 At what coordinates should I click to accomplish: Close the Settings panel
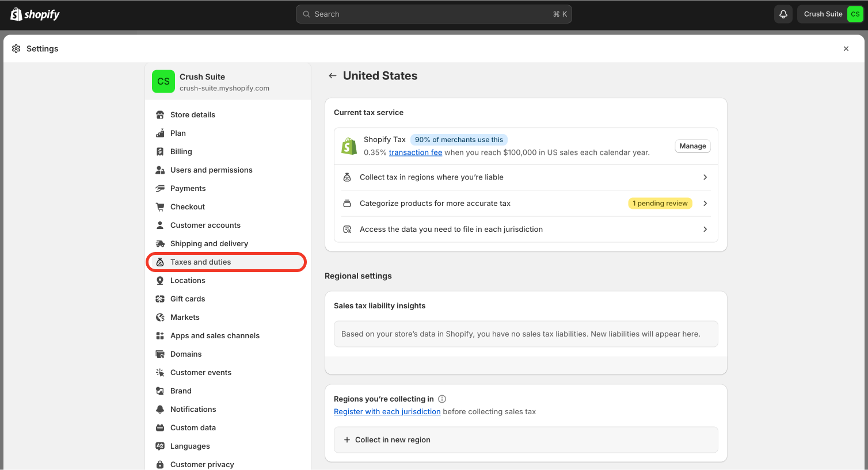tap(846, 49)
